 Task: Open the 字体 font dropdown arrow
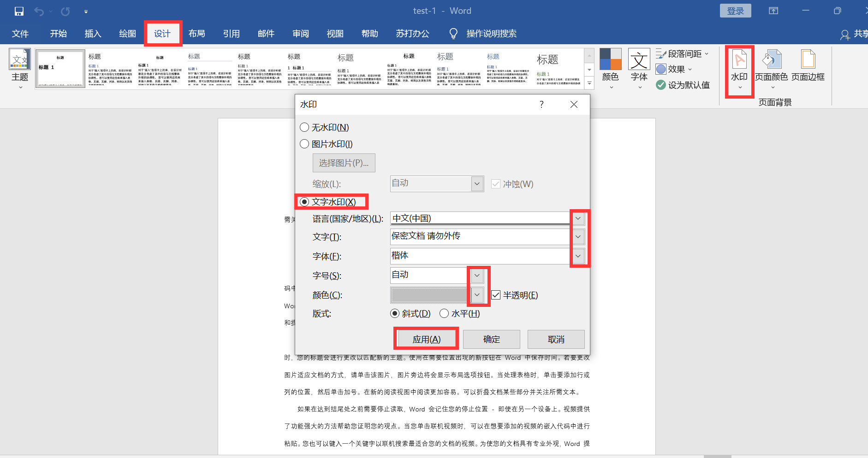[578, 256]
